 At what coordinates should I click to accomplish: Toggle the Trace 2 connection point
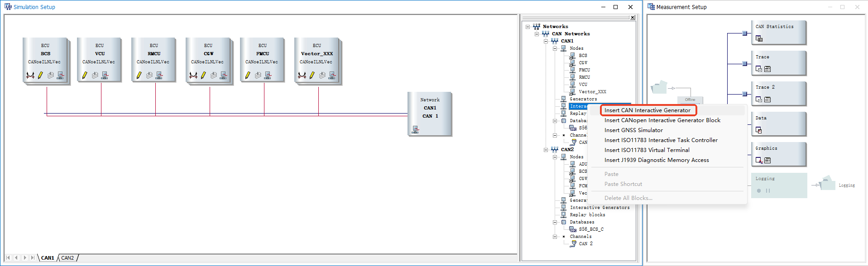coord(744,94)
